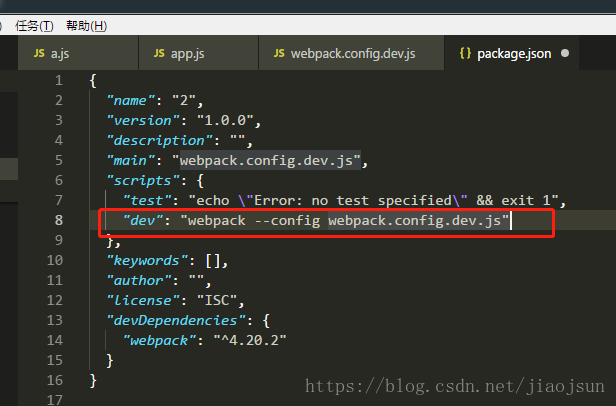The width and height of the screenshot is (616, 406).
Task: Switch to the app.js tab
Action: [x=198, y=53]
